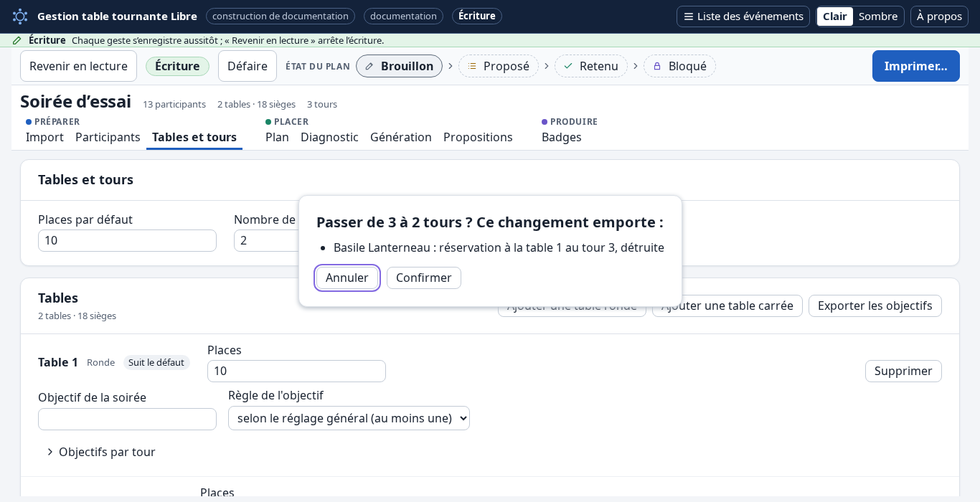Expand Objectifs par tour section
Screen dimensions: 980x502
point(100,452)
